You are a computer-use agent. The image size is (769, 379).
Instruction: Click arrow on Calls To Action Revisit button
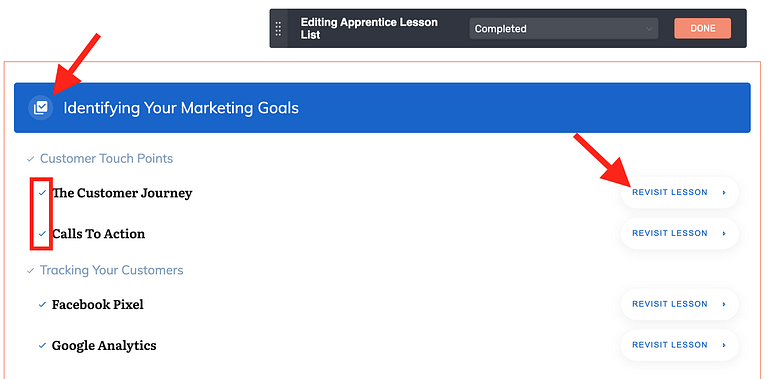click(724, 233)
